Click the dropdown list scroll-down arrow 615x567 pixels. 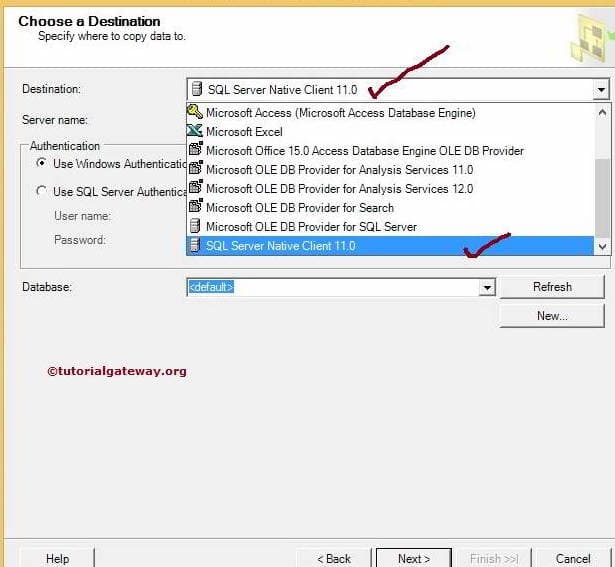(x=602, y=247)
